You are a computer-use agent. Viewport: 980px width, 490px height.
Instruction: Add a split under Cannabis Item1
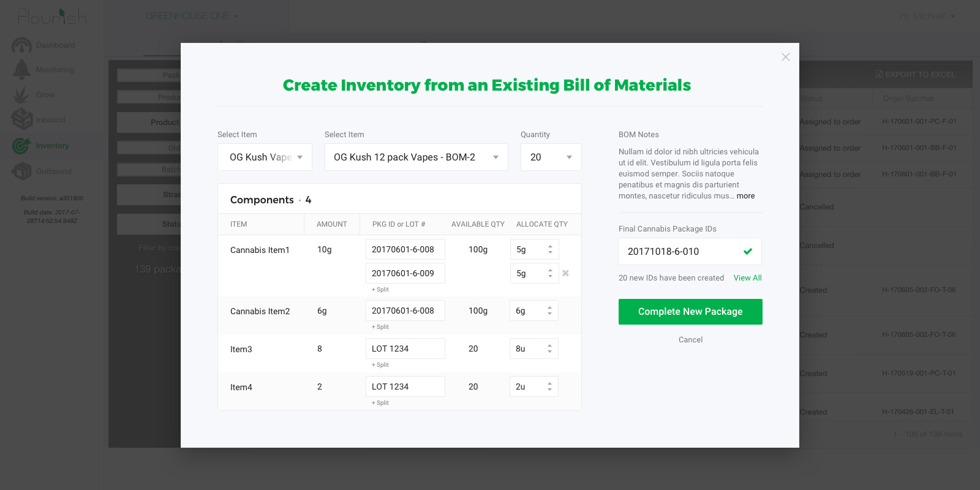(380, 290)
